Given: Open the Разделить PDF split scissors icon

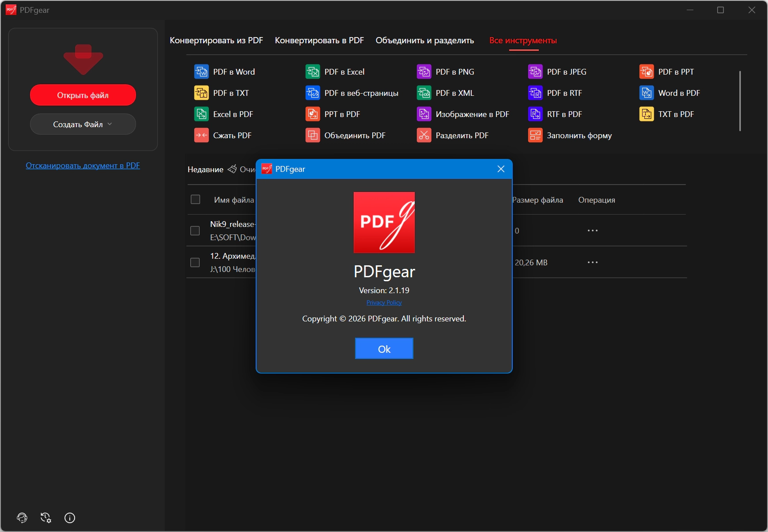Looking at the screenshot, I should pyautogui.click(x=424, y=135).
